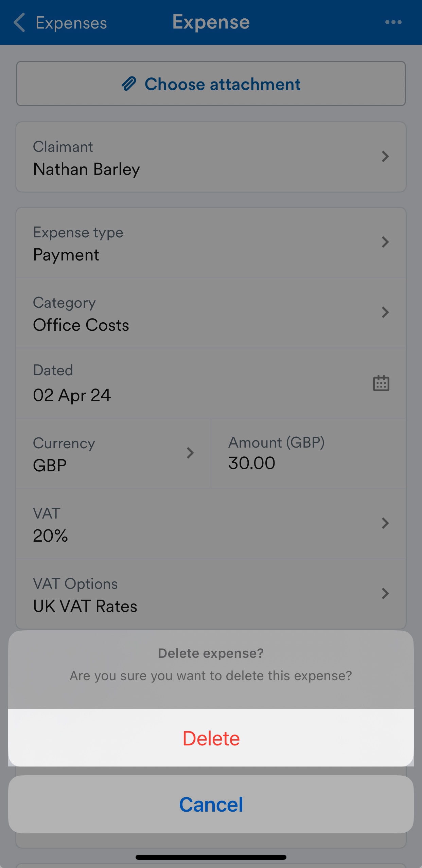
Task: Select the Nathan Barley claimant value
Action: 86,169
